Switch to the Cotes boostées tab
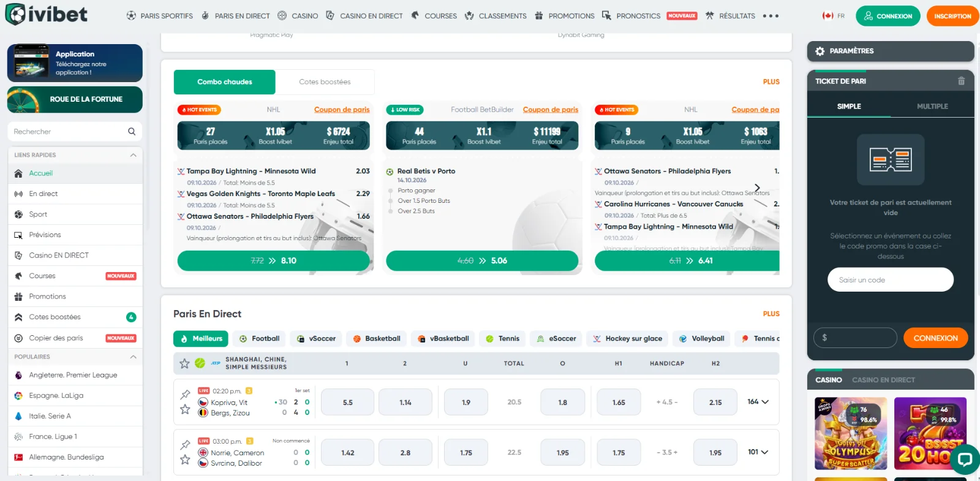Screen dimensions: 980x481 pyautogui.click(x=325, y=82)
